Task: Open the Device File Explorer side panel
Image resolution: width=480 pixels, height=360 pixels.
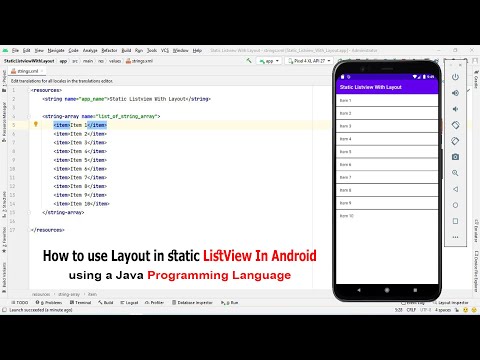Action: (476, 272)
